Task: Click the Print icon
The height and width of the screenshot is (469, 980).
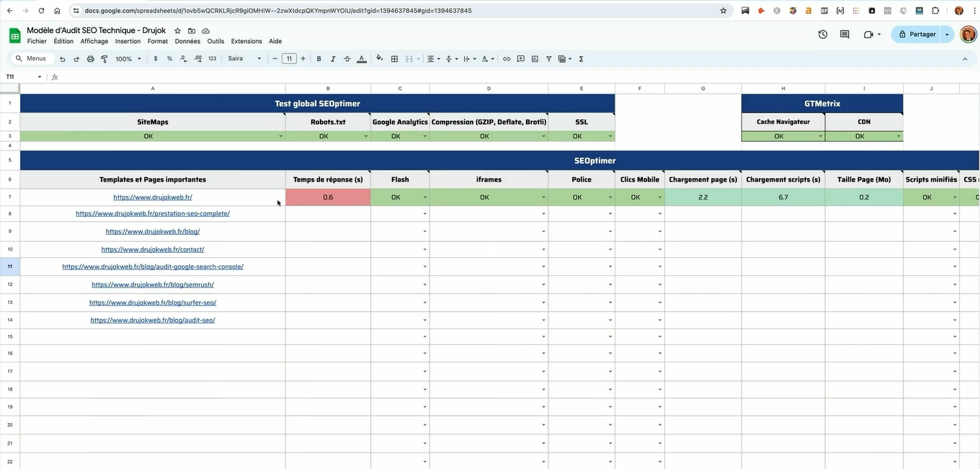Action: pyautogui.click(x=90, y=59)
